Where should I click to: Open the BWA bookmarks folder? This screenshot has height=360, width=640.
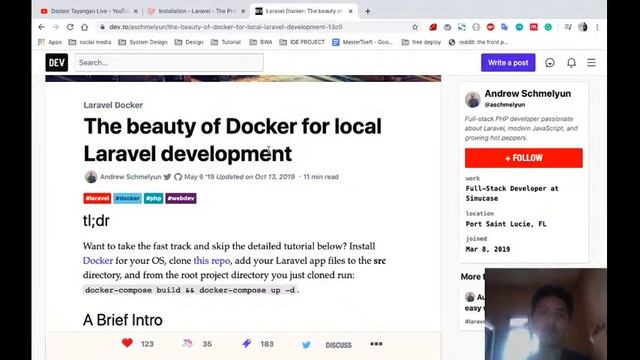click(261, 42)
